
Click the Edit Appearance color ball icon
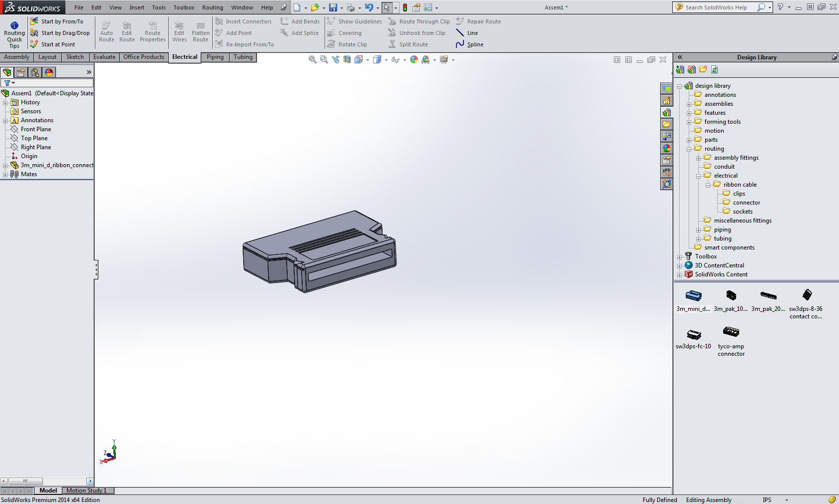(414, 59)
